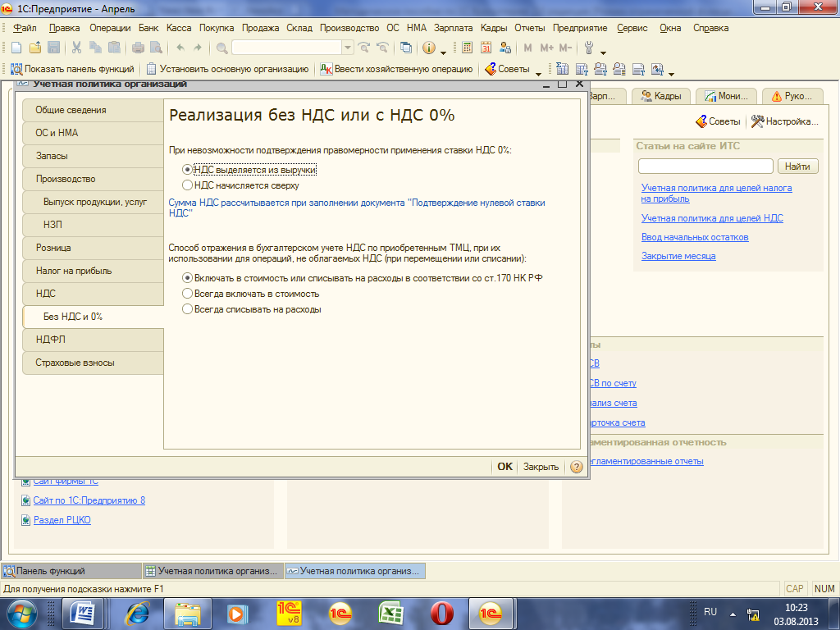840x630 pixels.
Task: Open the Calendar icon showing 31
Action: (x=486, y=48)
